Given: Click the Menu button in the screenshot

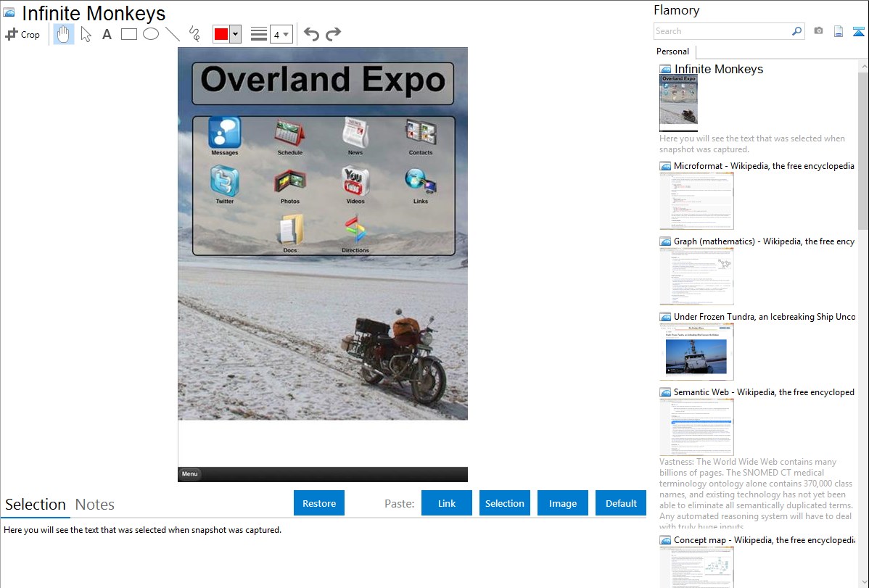Looking at the screenshot, I should point(189,474).
